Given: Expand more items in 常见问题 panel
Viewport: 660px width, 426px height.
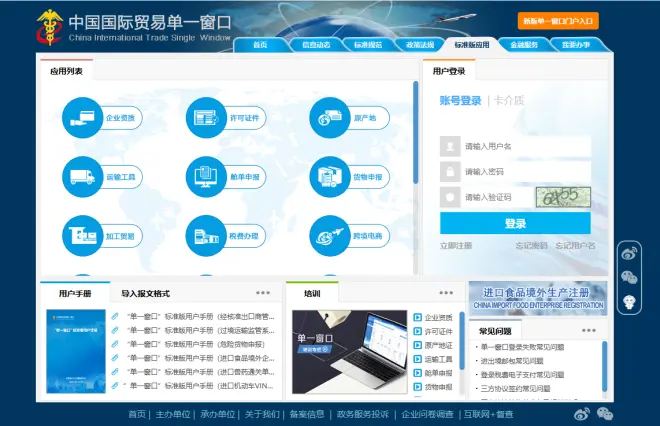Looking at the screenshot, I should pos(589,330).
